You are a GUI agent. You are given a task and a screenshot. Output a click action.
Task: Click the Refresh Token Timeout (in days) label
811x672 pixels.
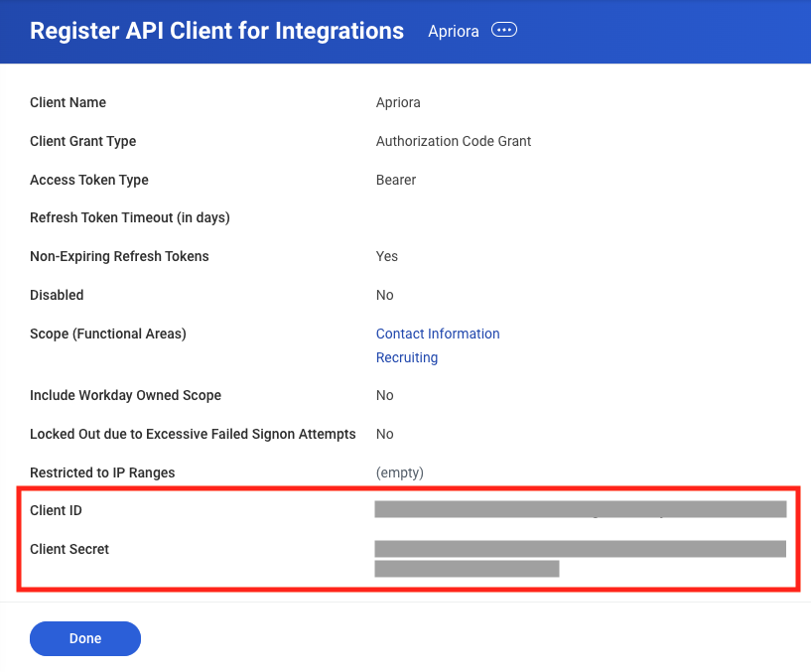click(129, 217)
